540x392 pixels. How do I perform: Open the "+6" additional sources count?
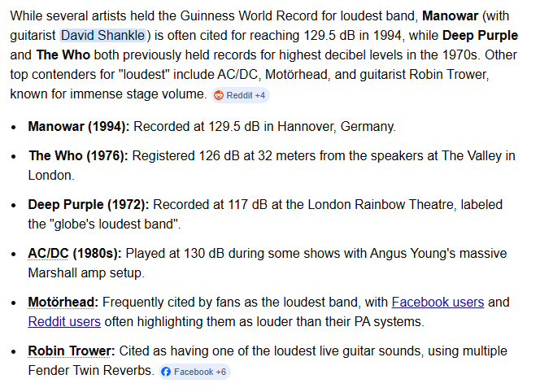220,372
